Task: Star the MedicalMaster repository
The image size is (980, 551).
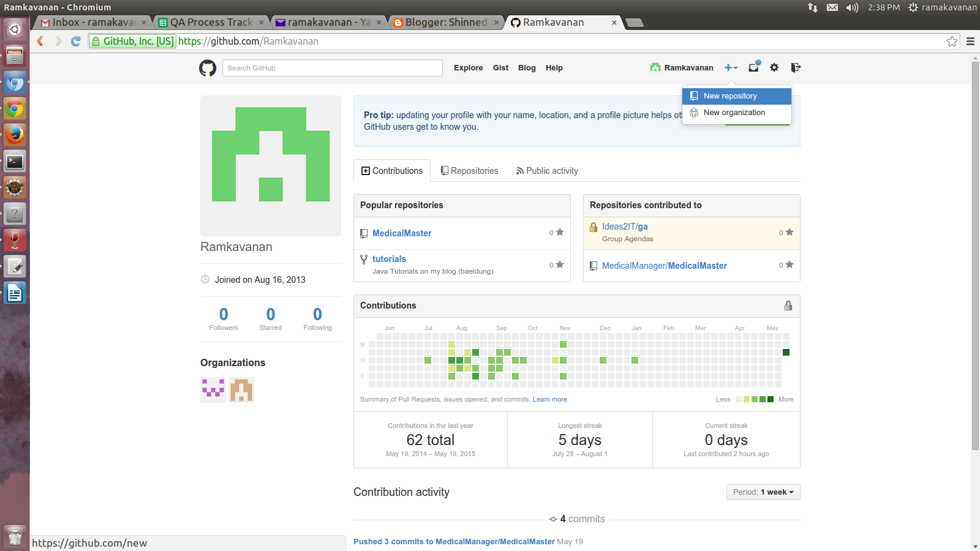Action: pos(559,233)
